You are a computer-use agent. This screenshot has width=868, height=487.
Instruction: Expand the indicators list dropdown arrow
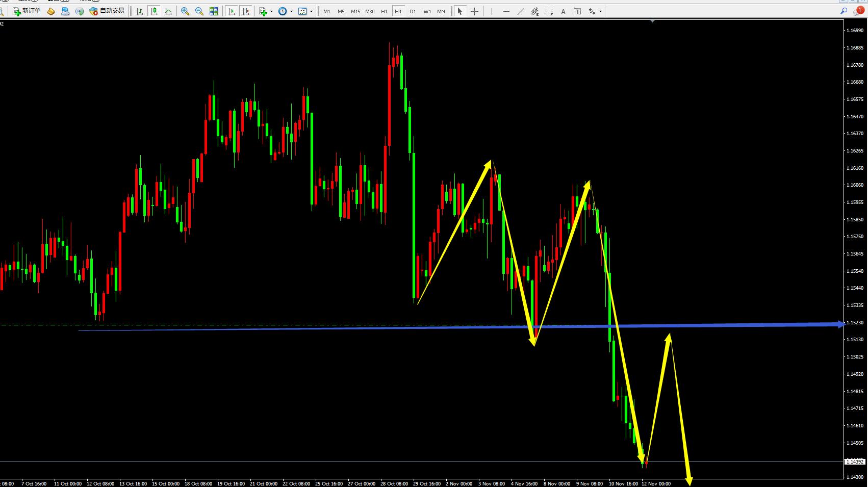click(x=271, y=11)
